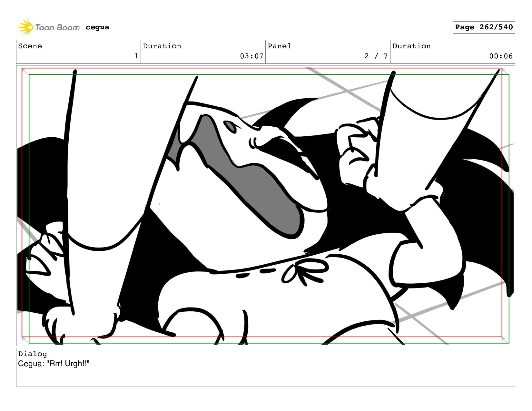Click the 'Dialog' label

tap(33, 354)
